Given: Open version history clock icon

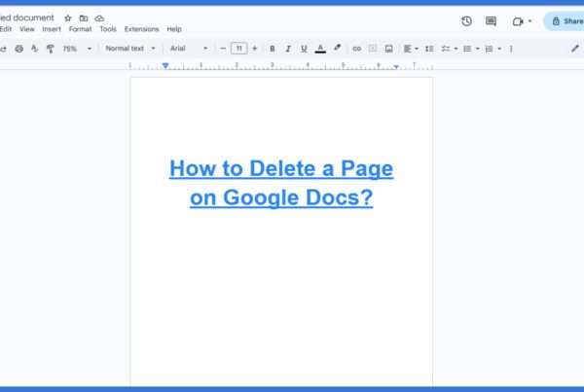Looking at the screenshot, I should (466, 21).
